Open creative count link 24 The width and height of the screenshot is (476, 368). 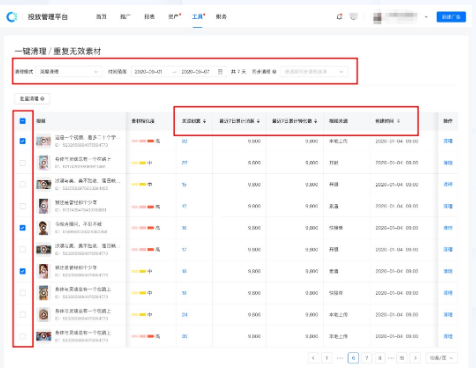coord(184,315)
